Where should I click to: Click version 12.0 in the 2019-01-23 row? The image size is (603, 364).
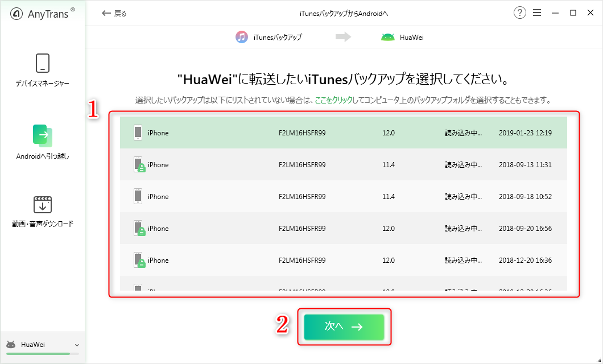[x=389, y=133]
